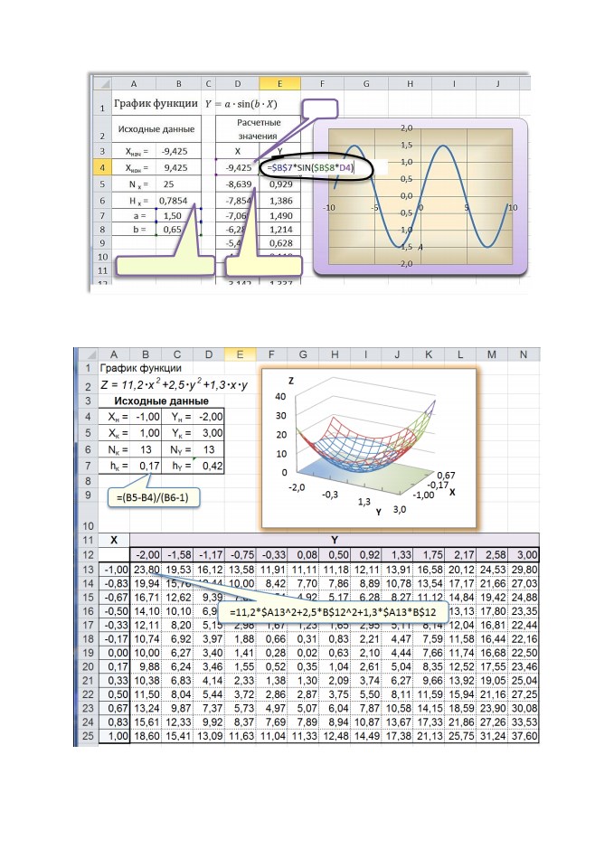Screen dimensions: 614x868
Task: Click data cell 22,50
Action: click(x=524, y=653)
